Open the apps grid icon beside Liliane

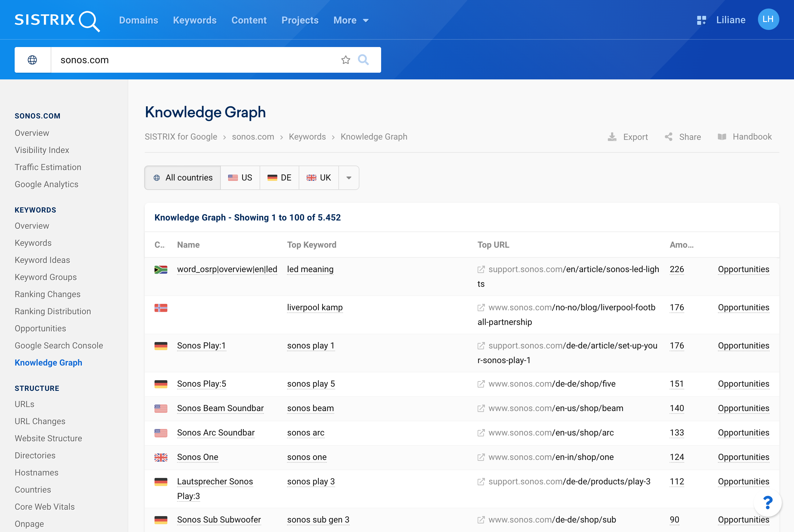click(701, 20)
